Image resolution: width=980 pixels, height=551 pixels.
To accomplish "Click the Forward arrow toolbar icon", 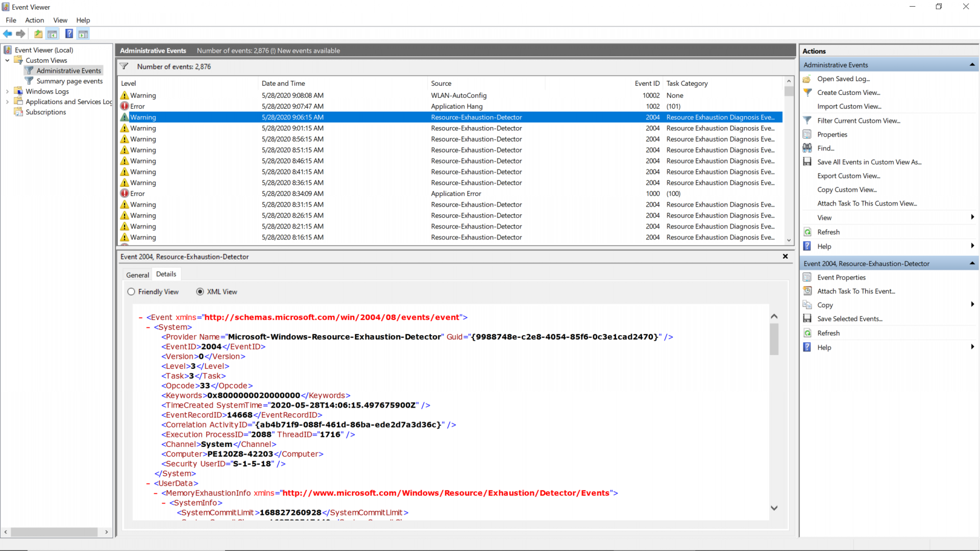I will (20, 34).
